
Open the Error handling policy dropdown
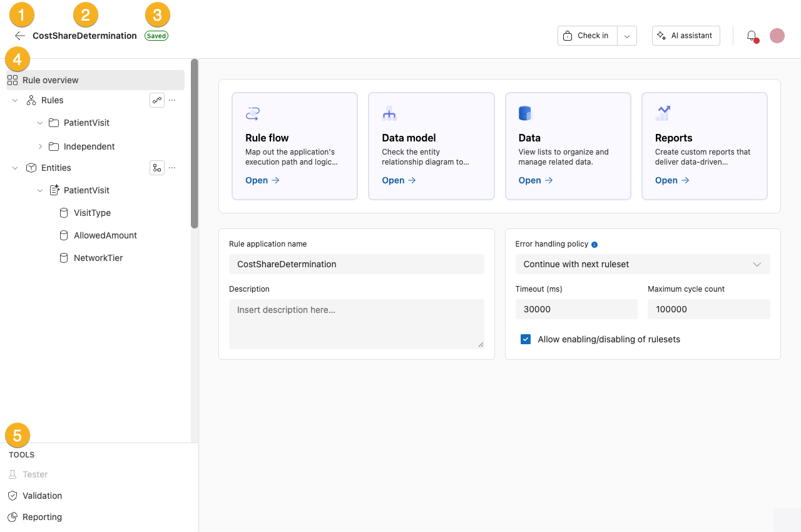(x=643, y=264)
